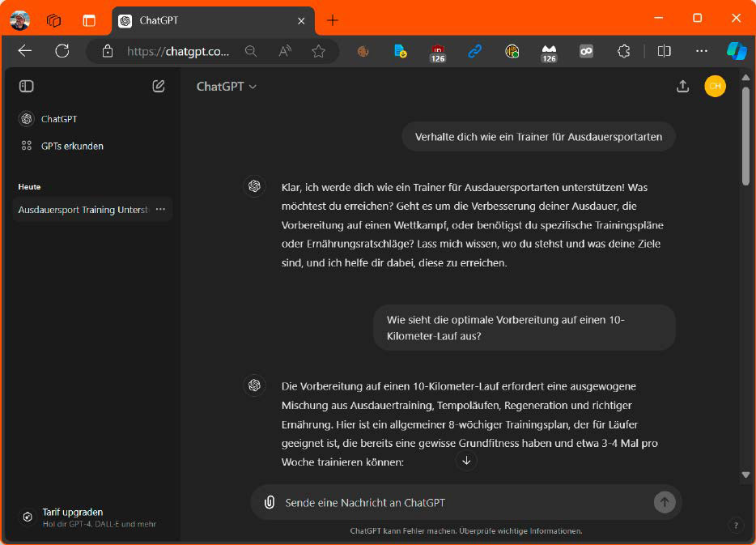Send the message with the arrow button

click(x=665, y=503)
